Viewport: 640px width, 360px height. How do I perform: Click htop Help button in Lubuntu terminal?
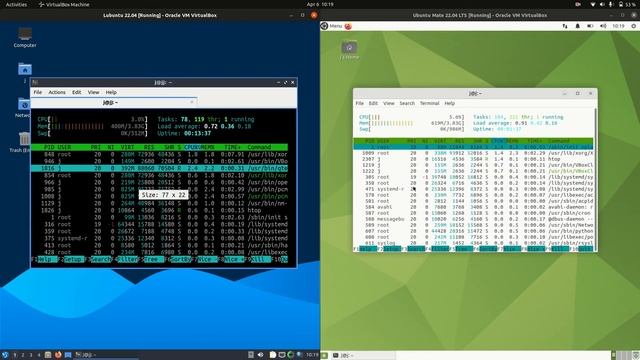[x=47, y=260]
